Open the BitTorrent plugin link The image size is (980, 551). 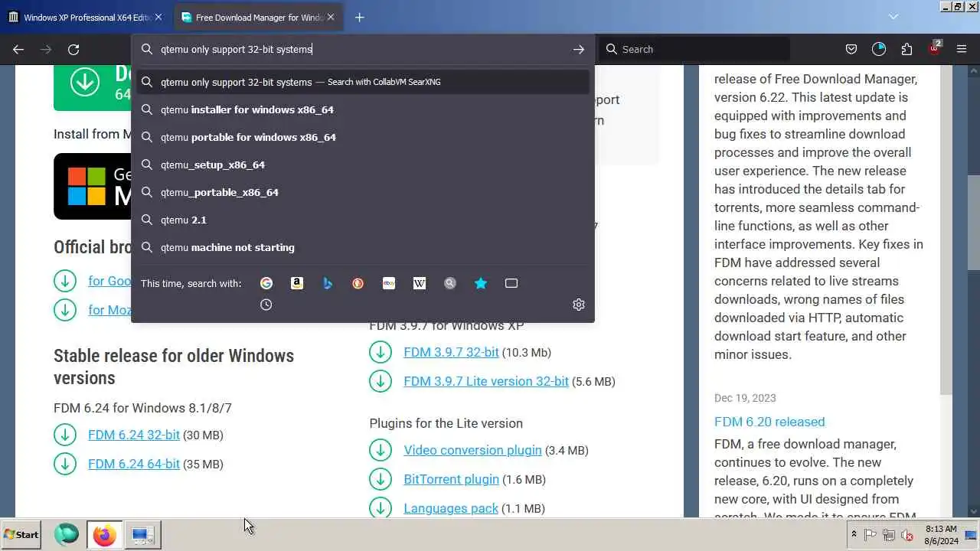click(451, 479)
